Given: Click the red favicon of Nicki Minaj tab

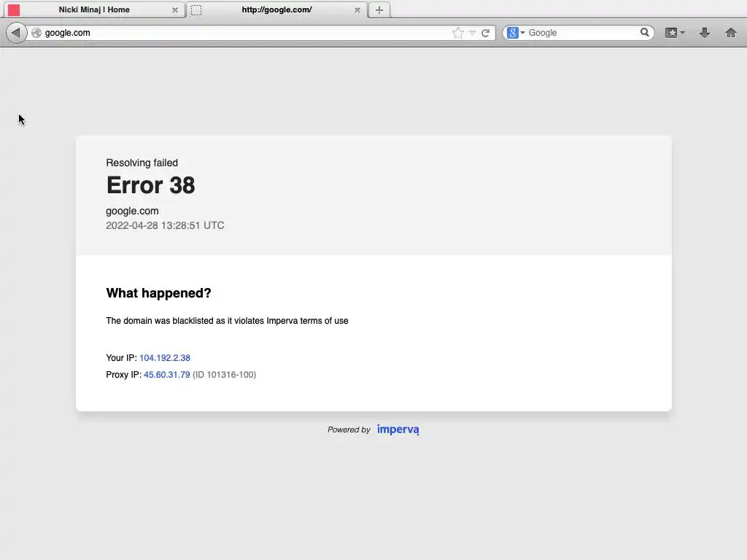Looking at the screenshot, I should click(x=14, y=10).
